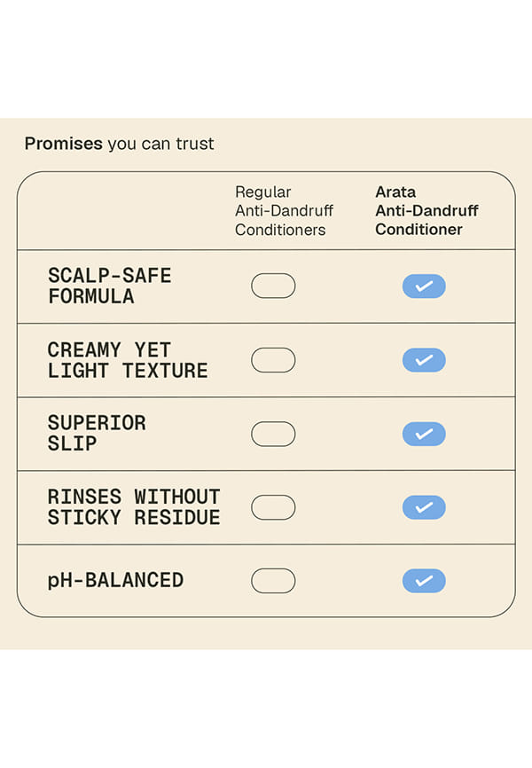Select the CREAMY YET LIGHT TEXTURE label
The image size is (532, 768).
click(x=128, y=360)
